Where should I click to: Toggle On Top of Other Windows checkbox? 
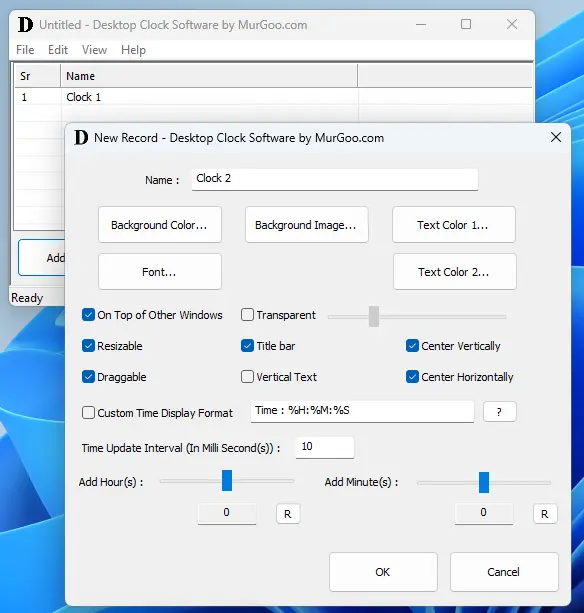pyautogui.click(x=88, y=315)
